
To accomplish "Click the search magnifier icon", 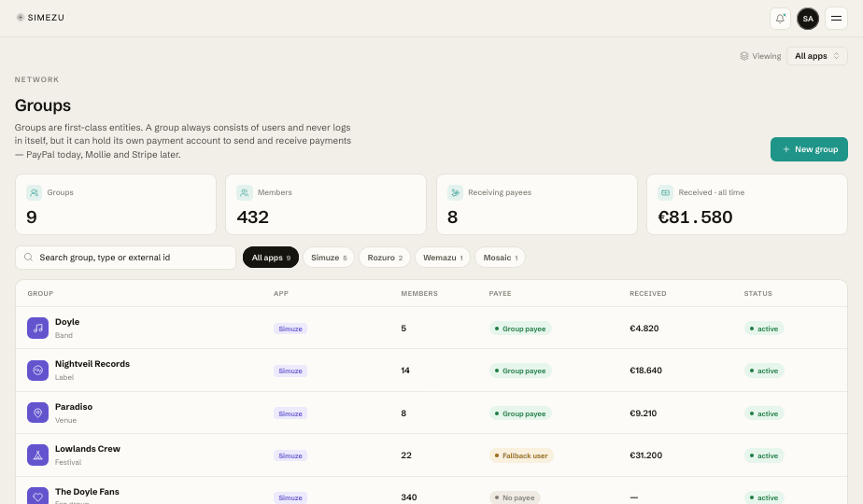I will [x=28, y=258].
